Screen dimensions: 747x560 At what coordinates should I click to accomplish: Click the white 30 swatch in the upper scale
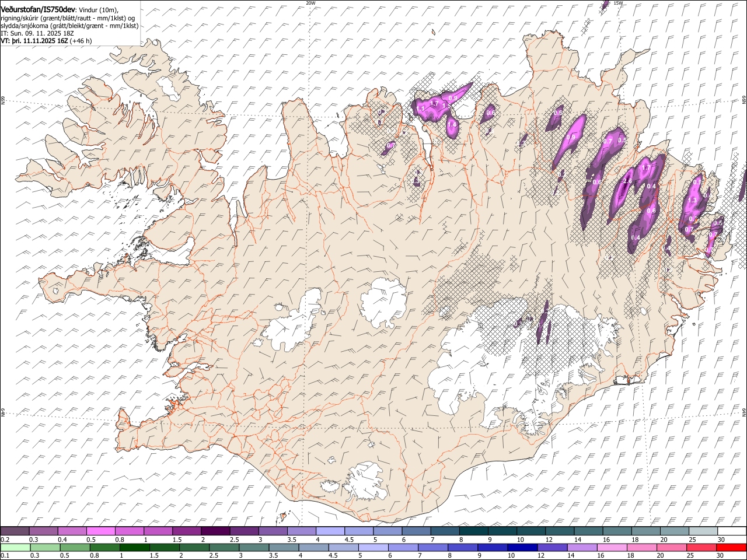click(x=731, y=531)
